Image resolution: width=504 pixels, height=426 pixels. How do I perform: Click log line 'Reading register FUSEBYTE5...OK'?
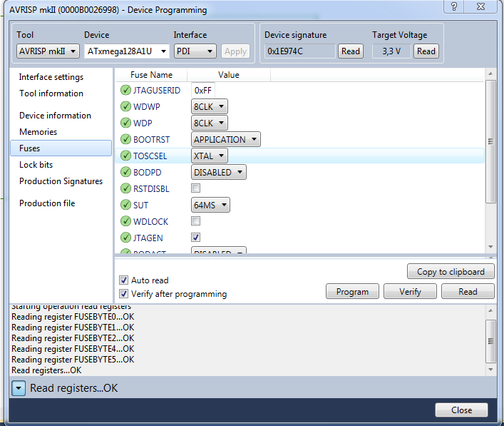[73, 360]
